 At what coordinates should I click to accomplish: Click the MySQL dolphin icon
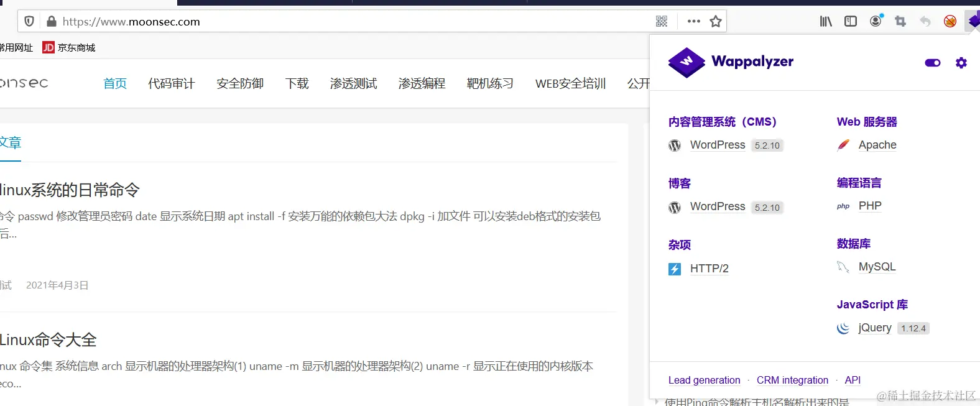tap(843, 267)
